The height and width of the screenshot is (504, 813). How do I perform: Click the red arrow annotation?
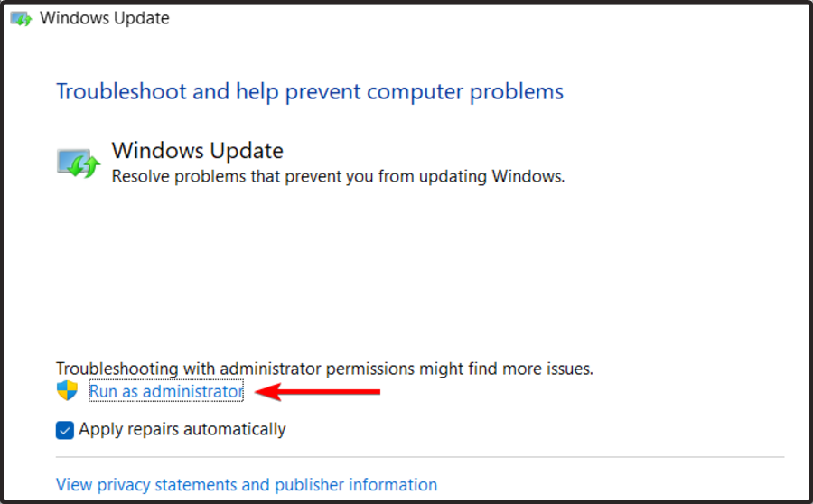[x=317, y=391]
